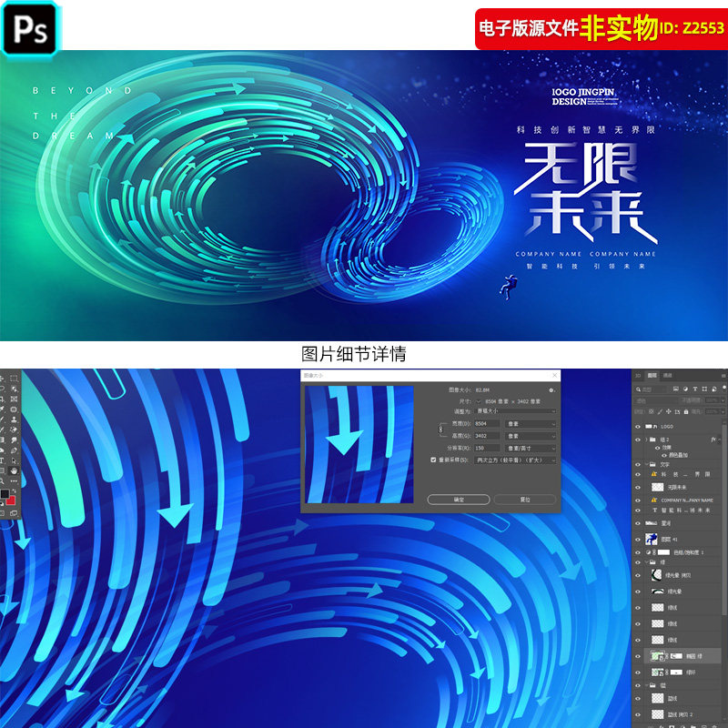Hide the LOGO layer
Viewport: 728px width, 728px height.
pos(638,427)
